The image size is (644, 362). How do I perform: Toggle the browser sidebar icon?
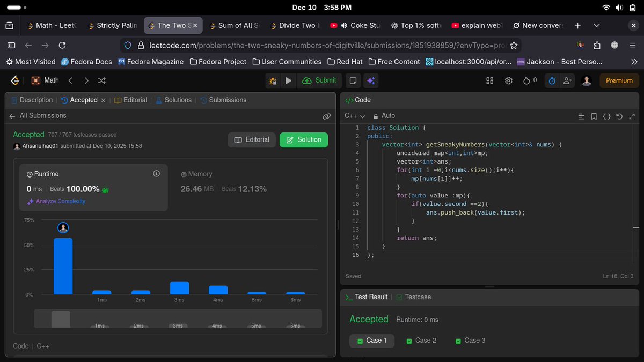tap(11, 46)
